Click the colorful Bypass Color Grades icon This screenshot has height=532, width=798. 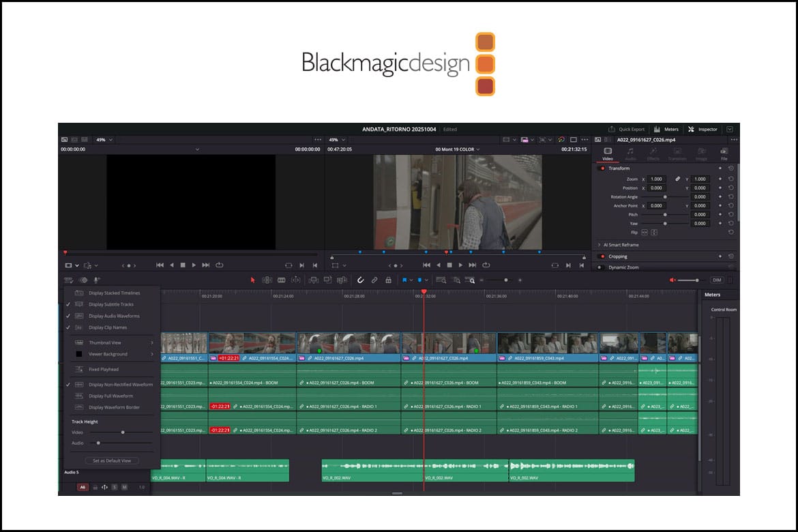click(x=561, y=140)
